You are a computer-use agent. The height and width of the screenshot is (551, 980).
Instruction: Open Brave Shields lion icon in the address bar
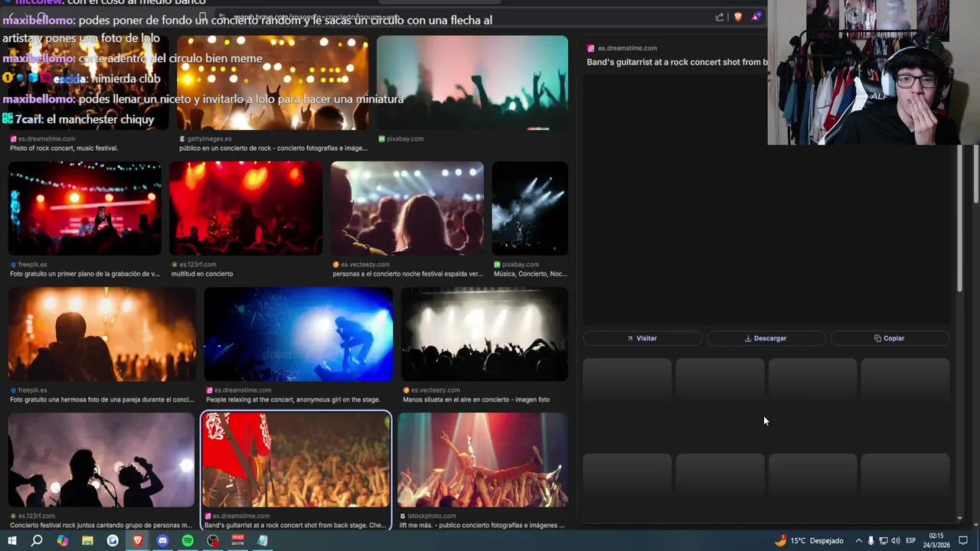tap(738, 17)
